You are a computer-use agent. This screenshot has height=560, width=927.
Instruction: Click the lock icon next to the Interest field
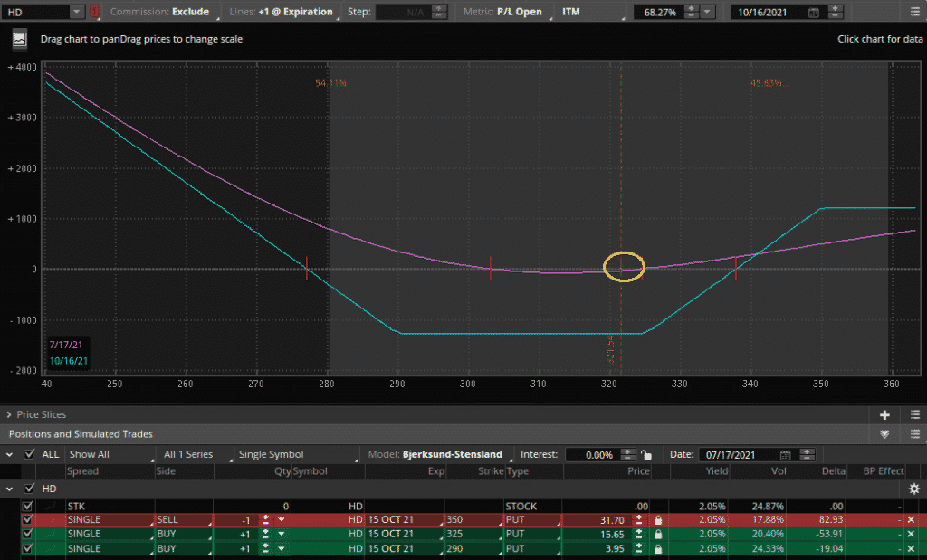(645, 453)
